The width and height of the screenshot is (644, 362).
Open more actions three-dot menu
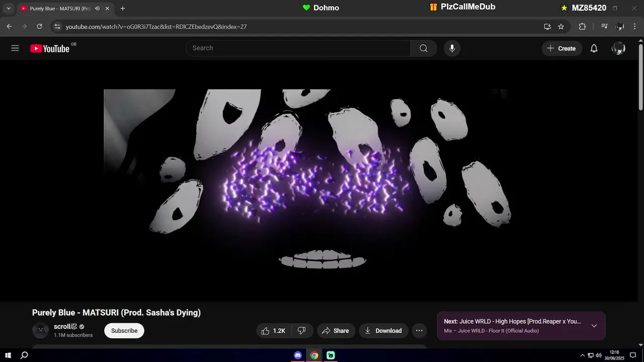(x=419, y=330)
